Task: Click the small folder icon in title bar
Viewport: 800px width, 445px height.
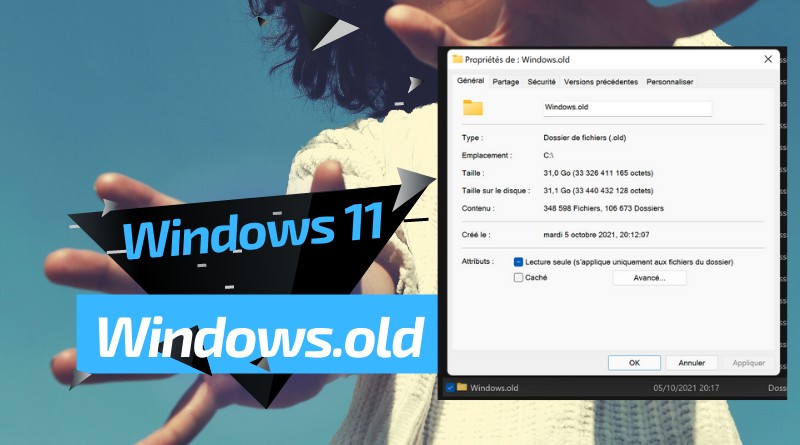Action: [x=458, y=59]
